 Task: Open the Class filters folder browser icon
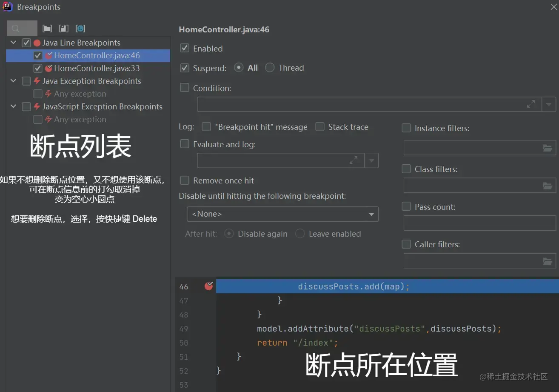click(548, 185)
